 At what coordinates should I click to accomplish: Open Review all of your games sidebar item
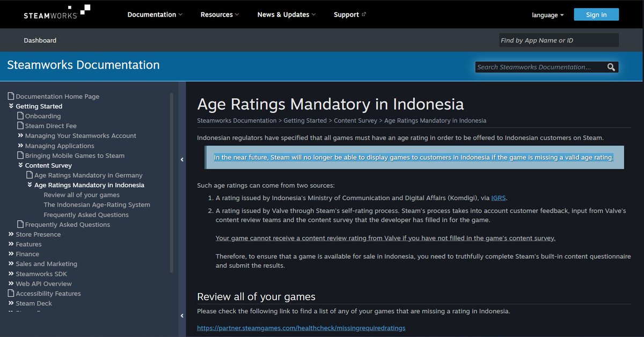(x=82, y=195)
